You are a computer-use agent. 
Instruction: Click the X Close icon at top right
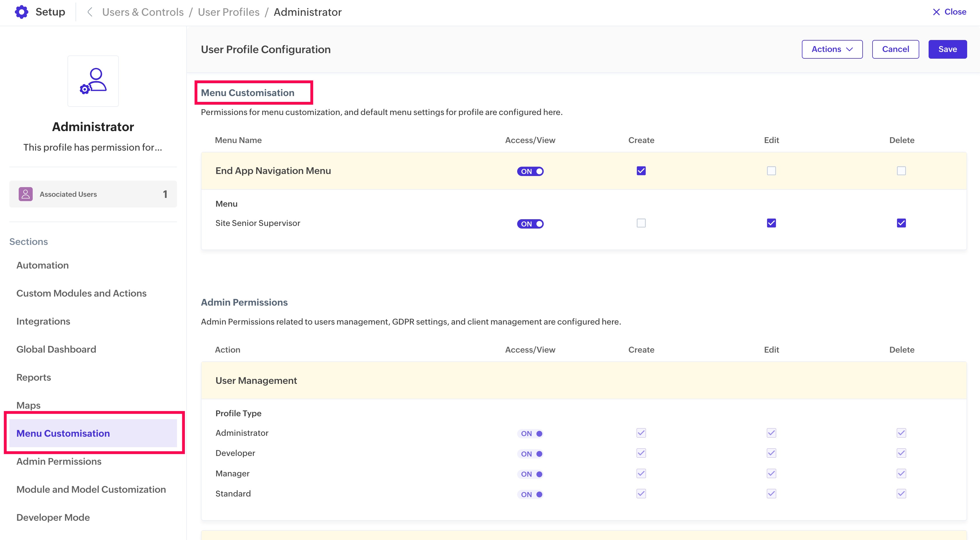pyautogui.click(x=936, y=12)
